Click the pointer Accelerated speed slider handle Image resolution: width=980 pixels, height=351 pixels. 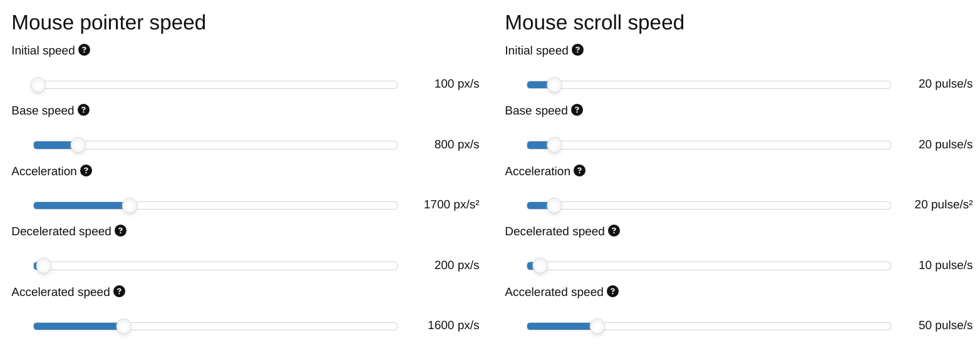(124, 326)
